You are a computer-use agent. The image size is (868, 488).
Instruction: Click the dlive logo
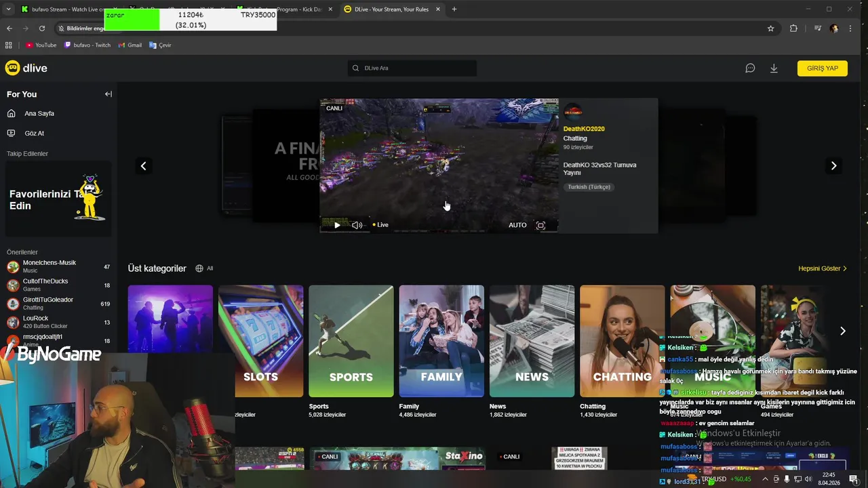(x=26, y=68)
